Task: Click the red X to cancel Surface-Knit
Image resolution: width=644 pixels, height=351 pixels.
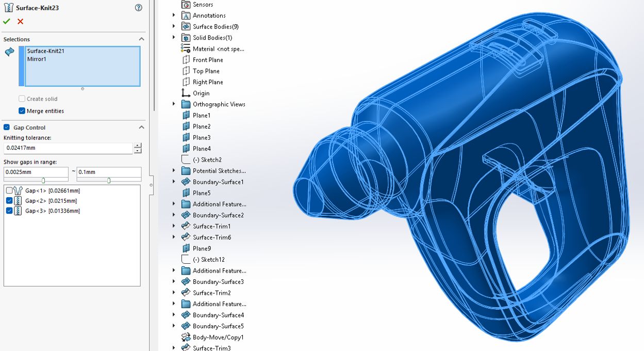Action: (21, 22)
